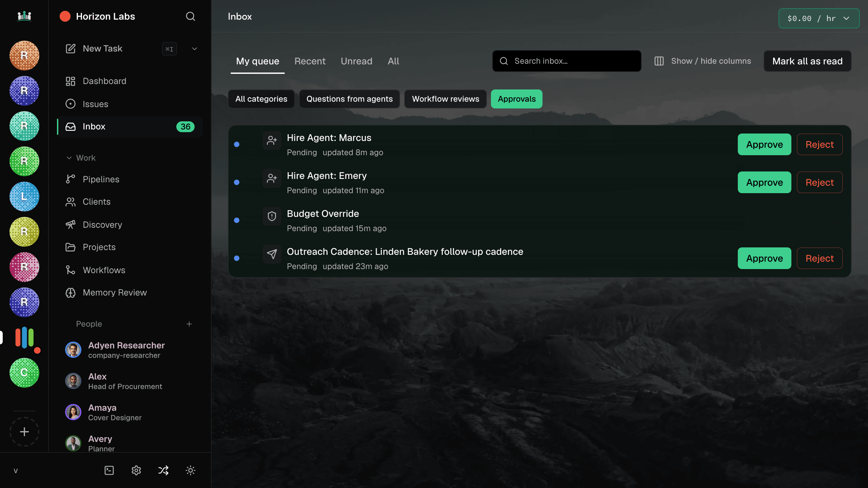Add a new workspace with dashed plus
Screen dimensions: 868x488
click(x=24, y=431)
